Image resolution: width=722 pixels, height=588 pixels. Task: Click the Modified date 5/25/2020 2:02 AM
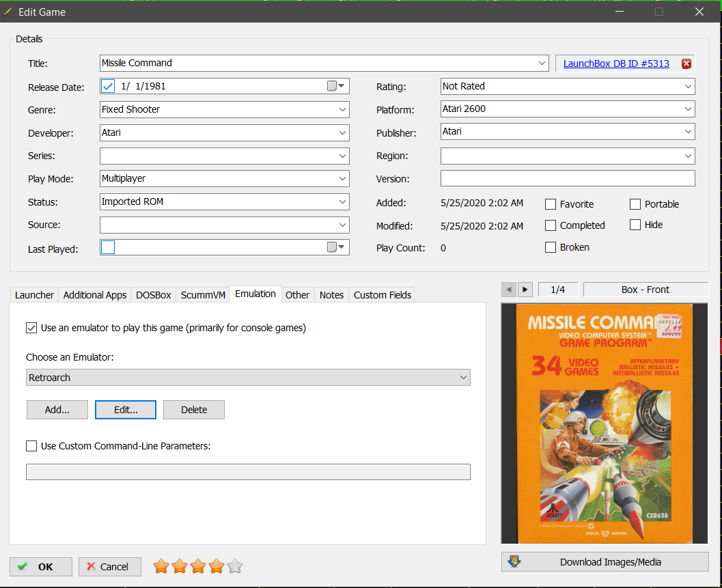click(x=482, y=226)
